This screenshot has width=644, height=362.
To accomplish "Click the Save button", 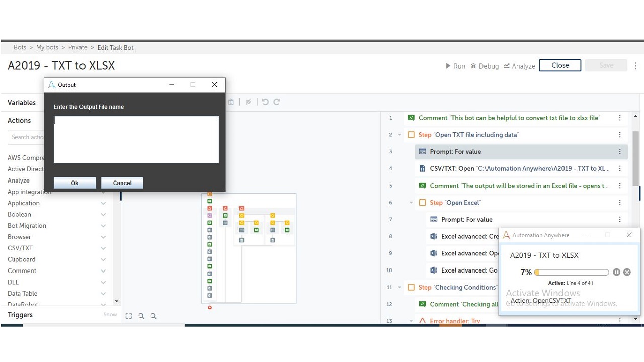I will [x=606, y=65].
